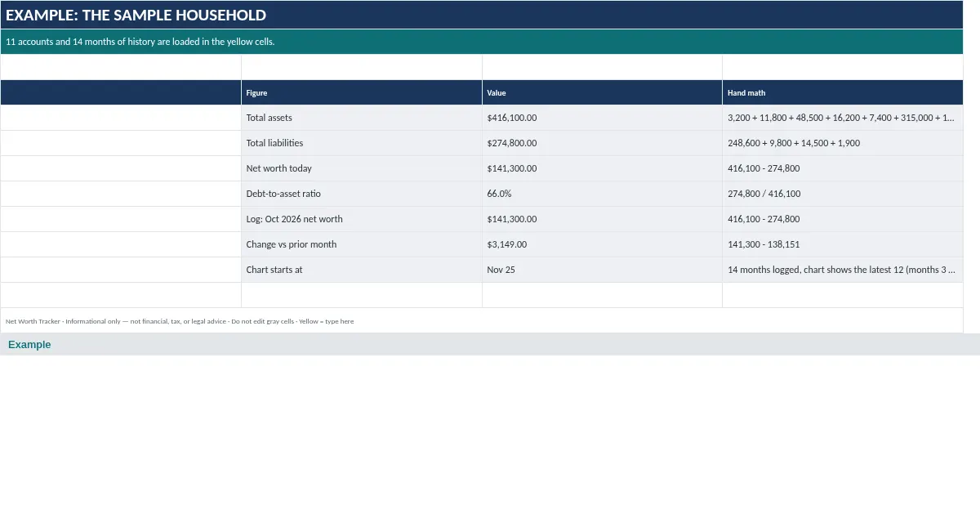Select the 'Total liabilities' label cell
This screenshot has width=980, height=523.
click(362, 143)
